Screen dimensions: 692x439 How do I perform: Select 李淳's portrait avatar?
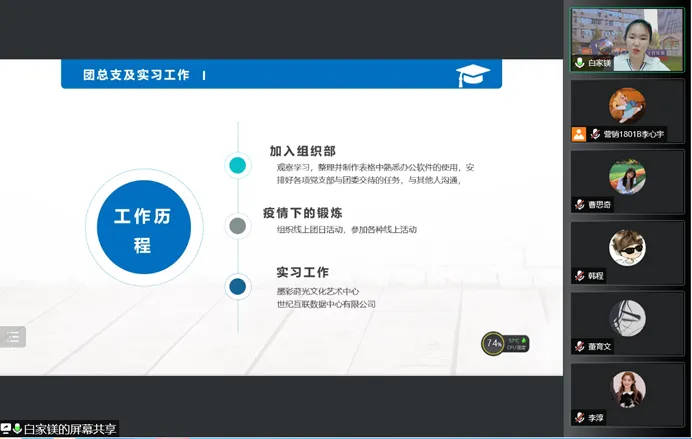(x=627, y=389)
